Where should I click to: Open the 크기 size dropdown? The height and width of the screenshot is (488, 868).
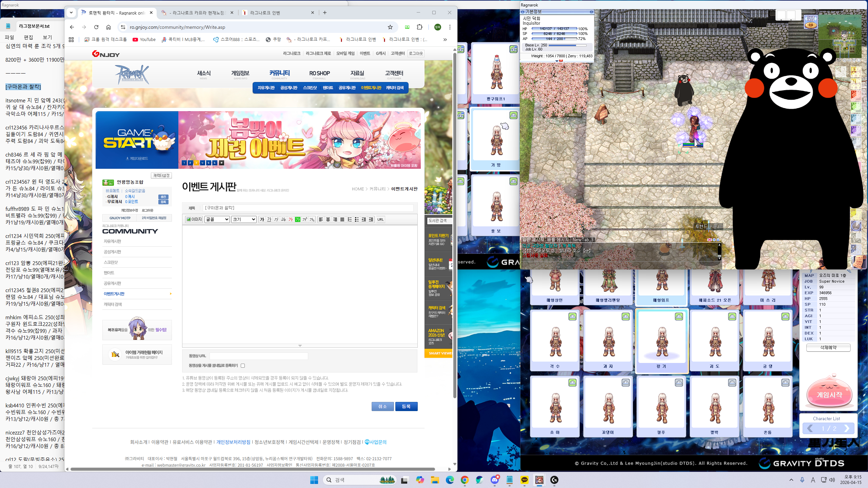click(x=244, y=219)
